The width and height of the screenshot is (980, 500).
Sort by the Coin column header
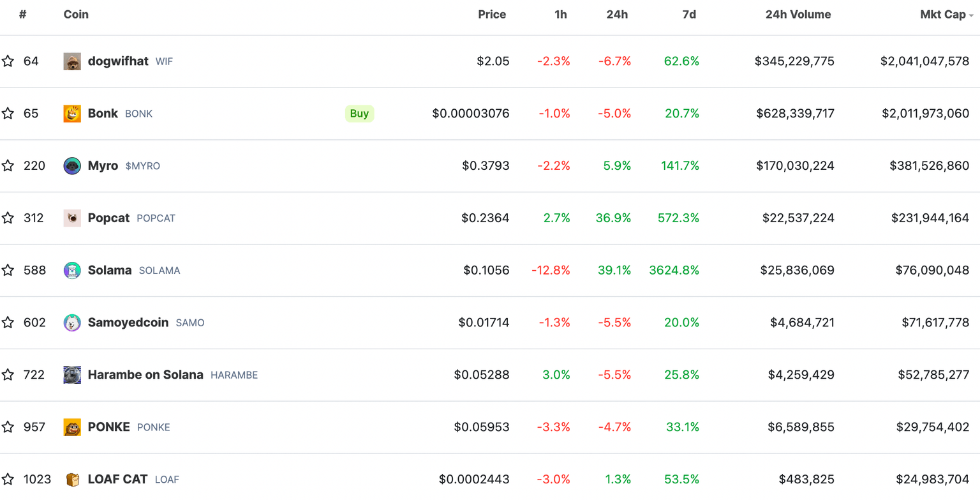pos(76,15)
